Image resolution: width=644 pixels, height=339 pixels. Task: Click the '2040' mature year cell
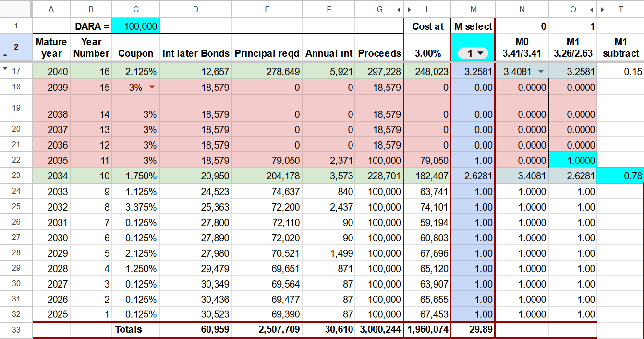point(51,72)
